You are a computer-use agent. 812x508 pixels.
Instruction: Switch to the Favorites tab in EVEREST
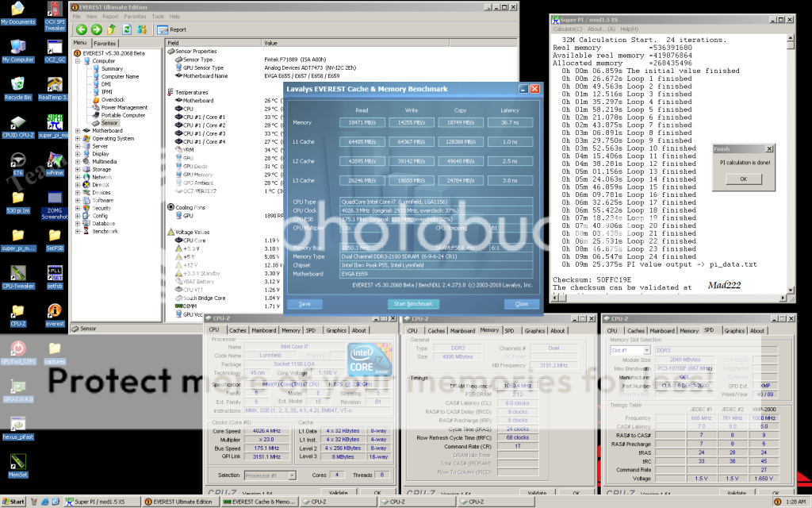(x=105, y=43)
